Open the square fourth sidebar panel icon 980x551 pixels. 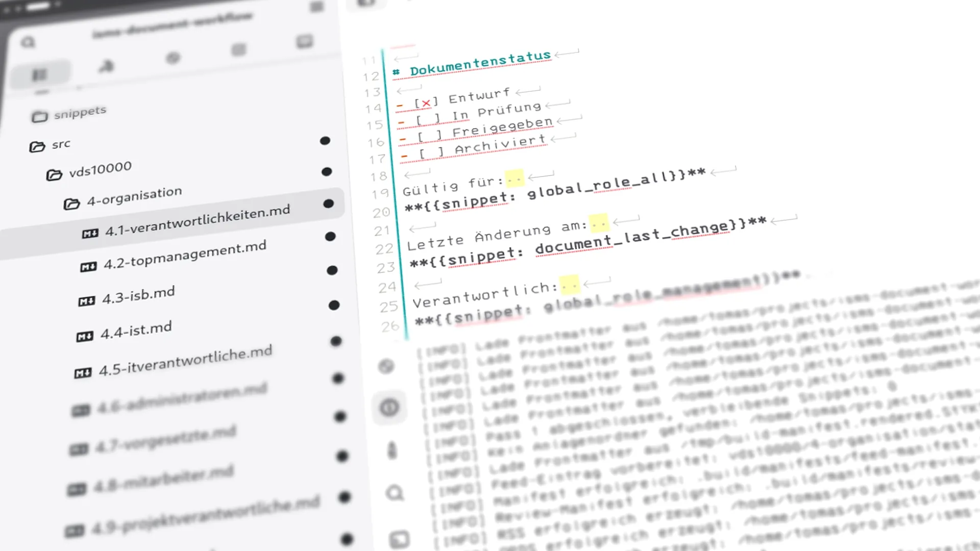[x=238, y=49]
